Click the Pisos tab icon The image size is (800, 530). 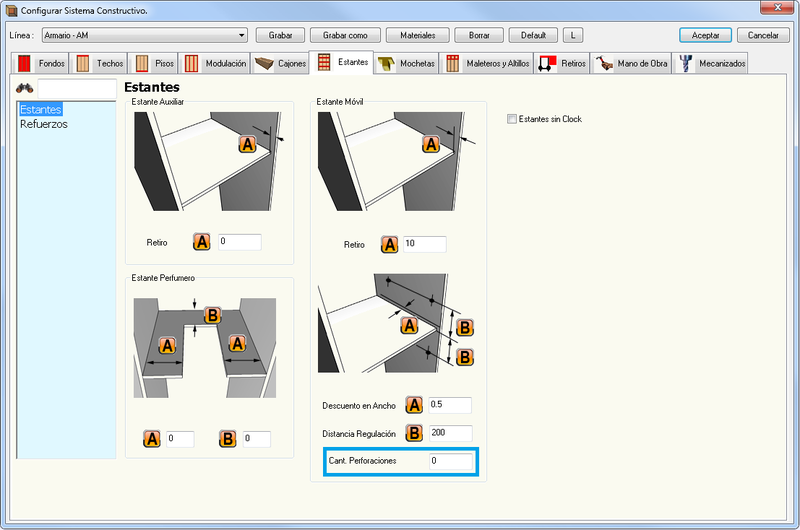pos(142,63)
